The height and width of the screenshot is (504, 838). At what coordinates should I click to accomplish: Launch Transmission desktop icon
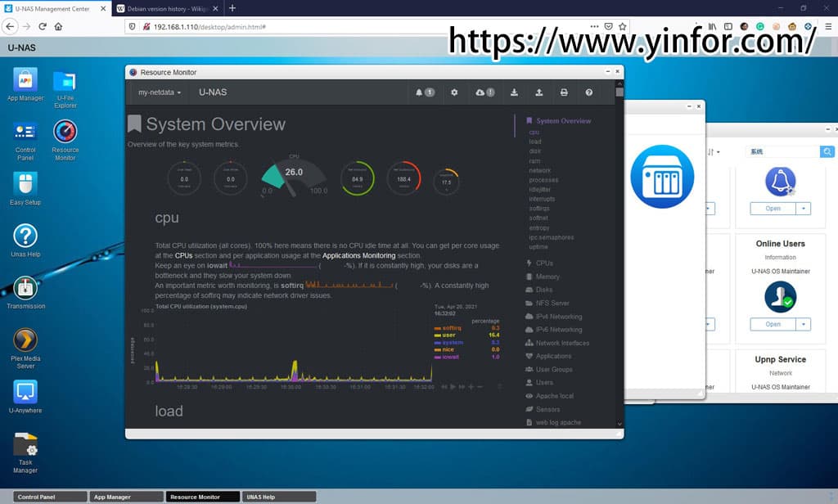25,292
